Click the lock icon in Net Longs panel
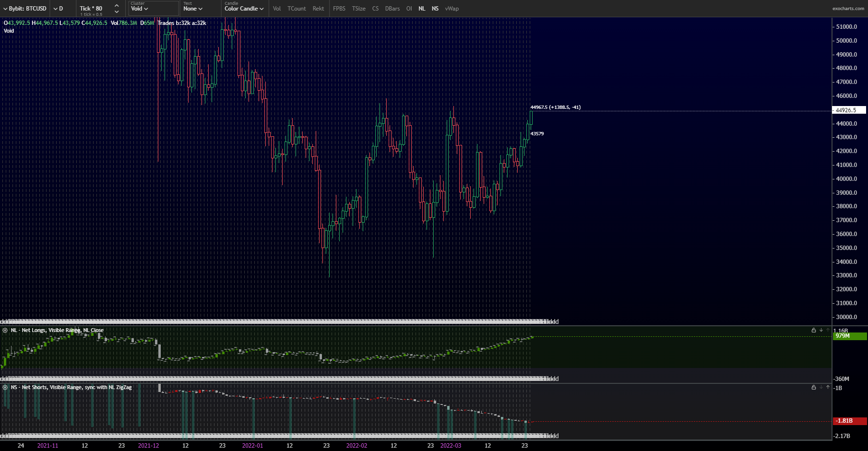 (813, 330)
